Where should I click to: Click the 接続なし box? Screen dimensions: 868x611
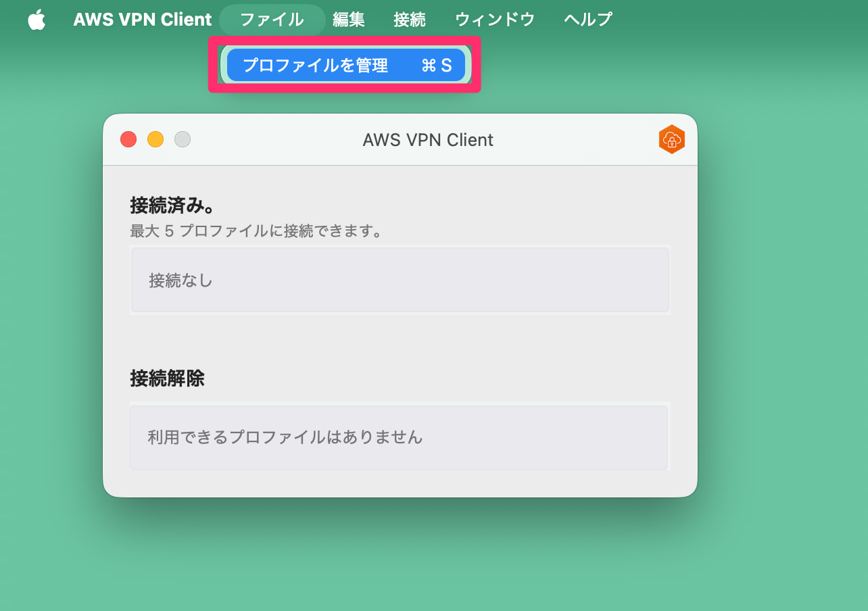tap(400, 280)
